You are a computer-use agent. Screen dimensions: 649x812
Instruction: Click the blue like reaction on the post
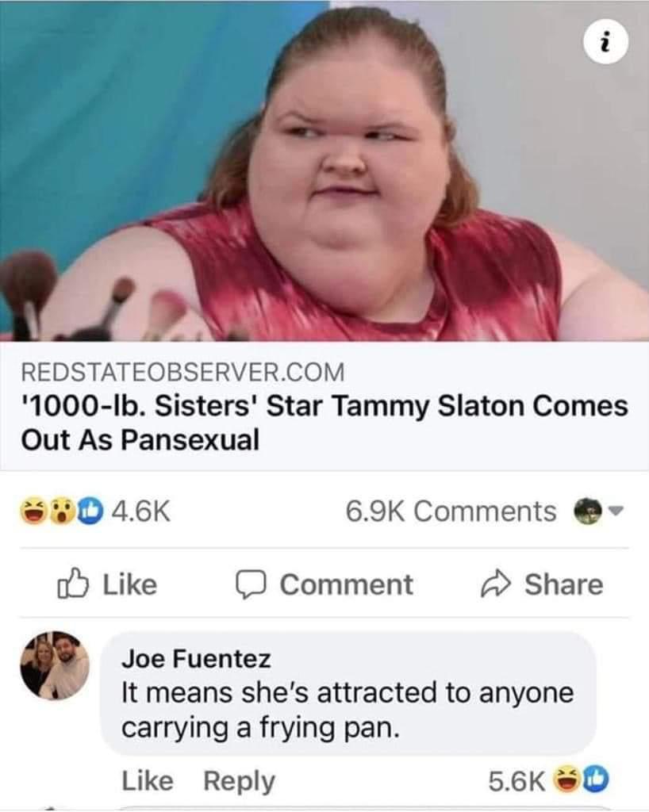(x=90, y=511)
